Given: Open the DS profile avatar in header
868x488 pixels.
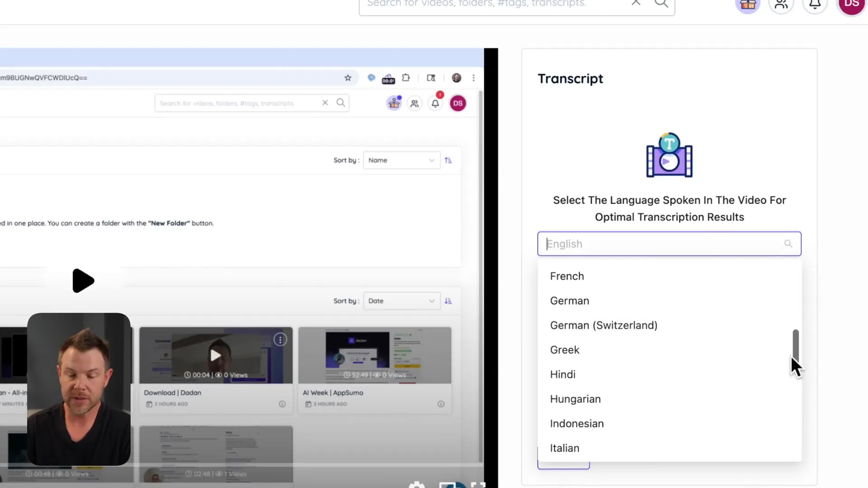Looking at the screenshot, I should click(x=852, y=5).
